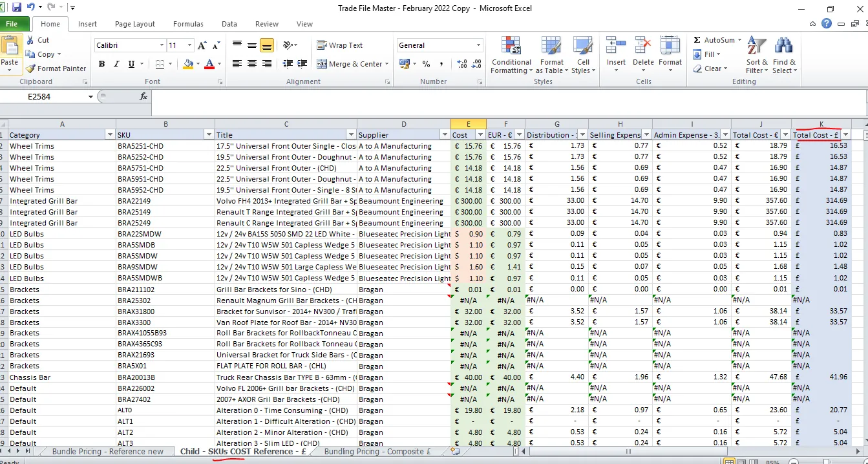Open the Supplier column filter dropdown
Screen dimensions: 868x464
pyautogui.click(x=444, y=135)
